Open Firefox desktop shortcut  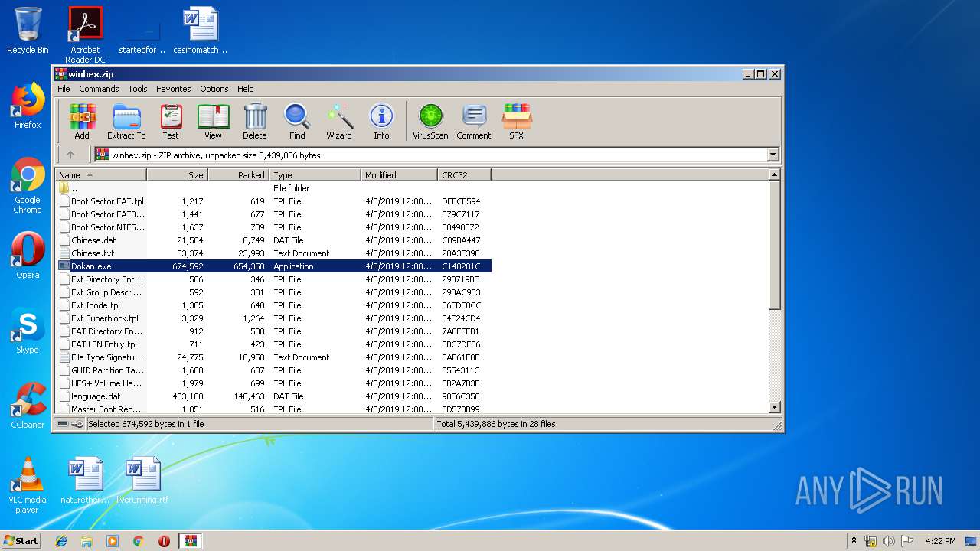pos(28,106)
